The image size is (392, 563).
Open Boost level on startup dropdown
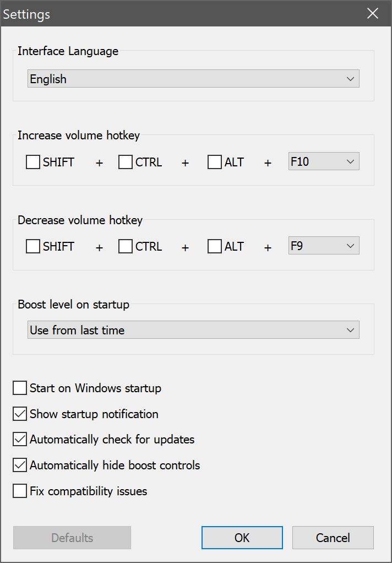(x=193, y=330)
